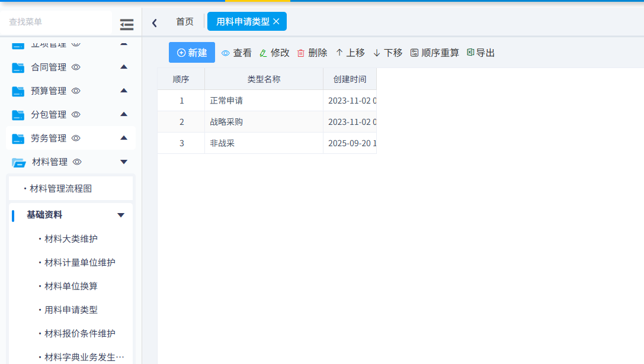644x364 pixels.
Task: Toggle eye icon beside 分包管理
Action: point(76,114)
